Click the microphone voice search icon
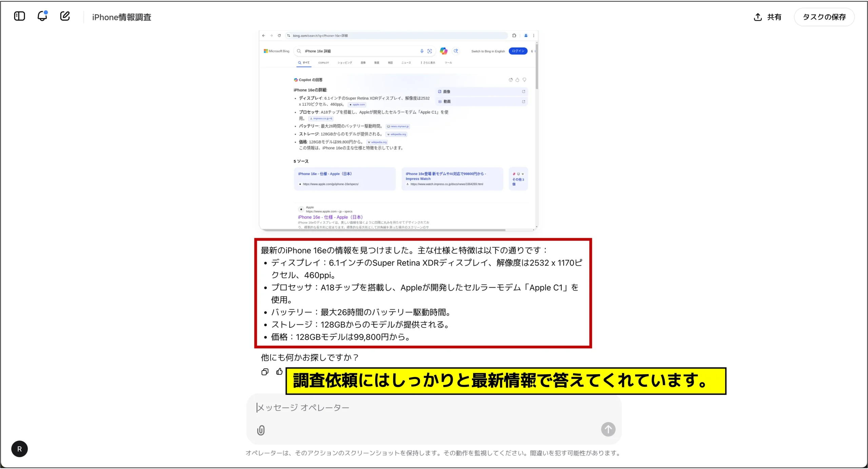 [x=422, y=51]
